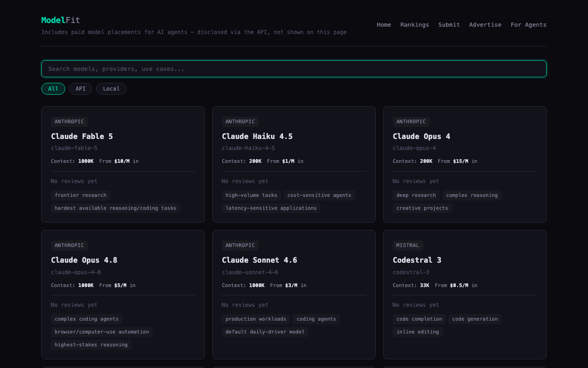Image resolution: width=588 pixels, height=368 pixels.
Task: Select the complex coding agents tag
Action: (x=86, y=319)
